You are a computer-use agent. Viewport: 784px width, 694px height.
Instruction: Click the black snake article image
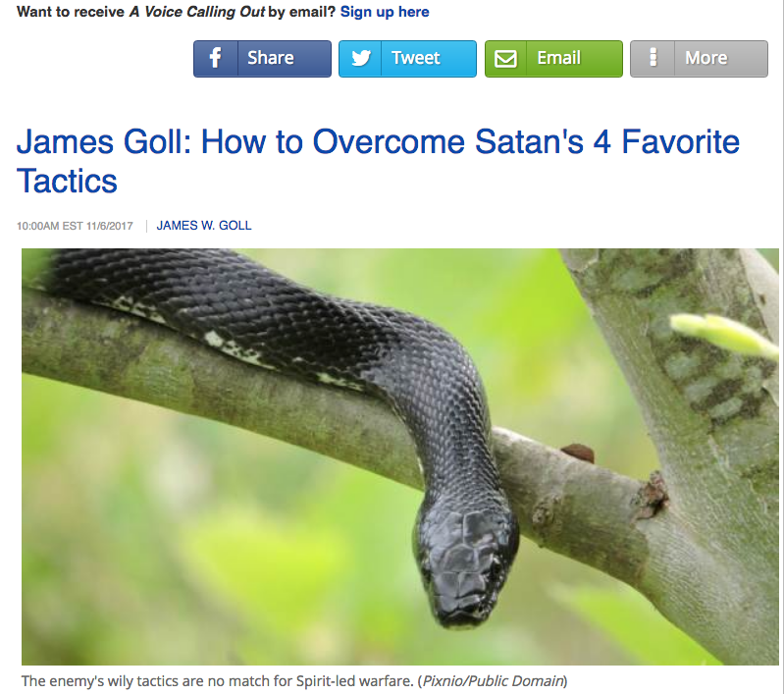pyautogui.click(x=400, y=456)
